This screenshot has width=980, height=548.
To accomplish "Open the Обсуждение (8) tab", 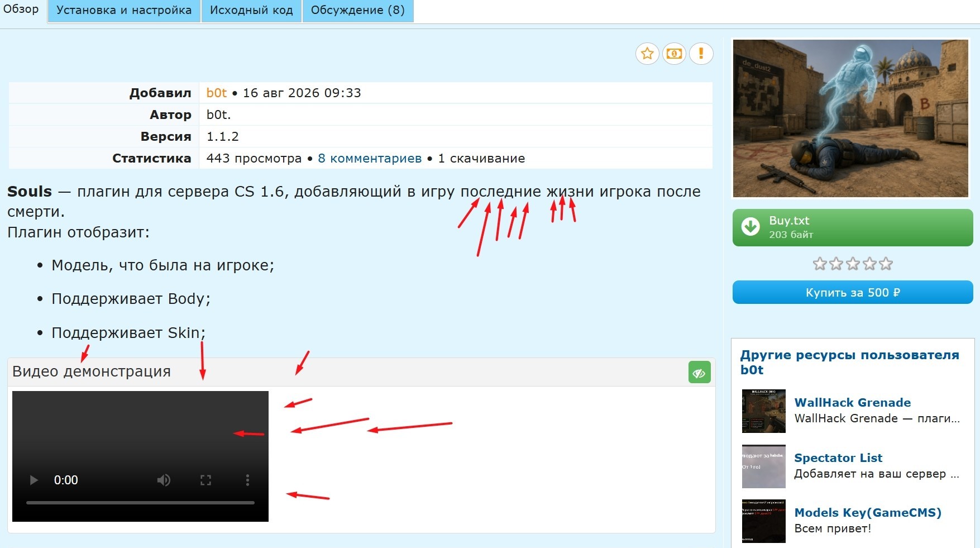I will coord(358,11).
